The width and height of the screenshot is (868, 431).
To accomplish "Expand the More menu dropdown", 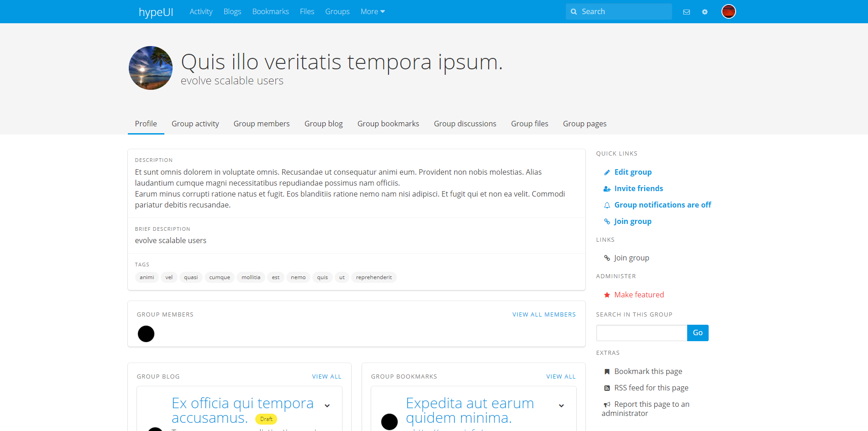I will 373,12.
